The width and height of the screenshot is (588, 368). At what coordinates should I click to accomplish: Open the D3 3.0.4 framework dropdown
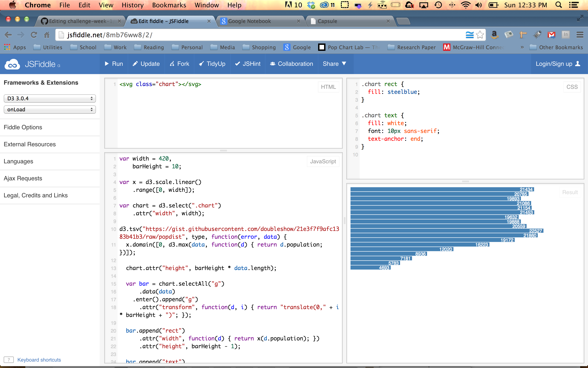(x=50, y=98)
